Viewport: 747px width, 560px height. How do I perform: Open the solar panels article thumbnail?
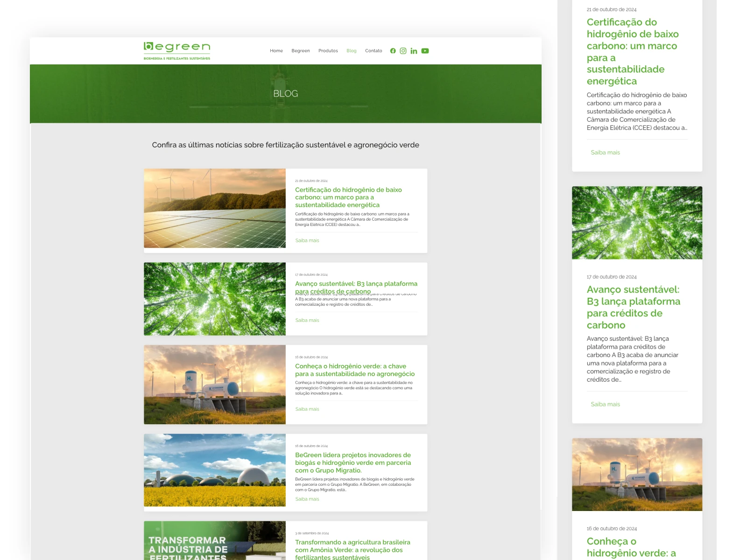pos(215,208)
